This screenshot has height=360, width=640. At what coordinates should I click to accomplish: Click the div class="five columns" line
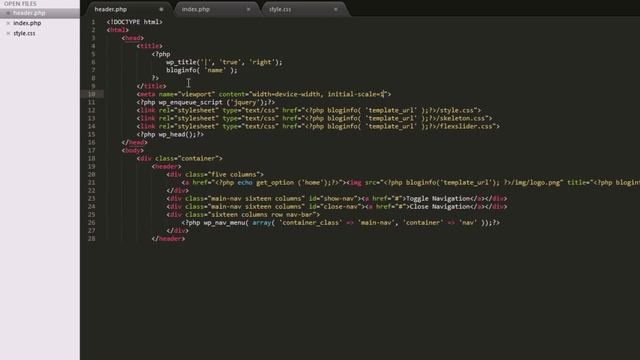point(215,175)
